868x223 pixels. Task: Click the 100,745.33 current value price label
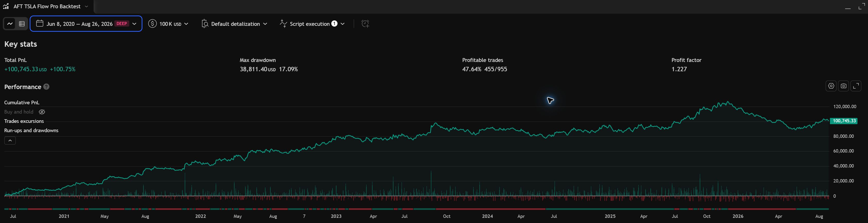pyautogui.click(x=843, y=121)
